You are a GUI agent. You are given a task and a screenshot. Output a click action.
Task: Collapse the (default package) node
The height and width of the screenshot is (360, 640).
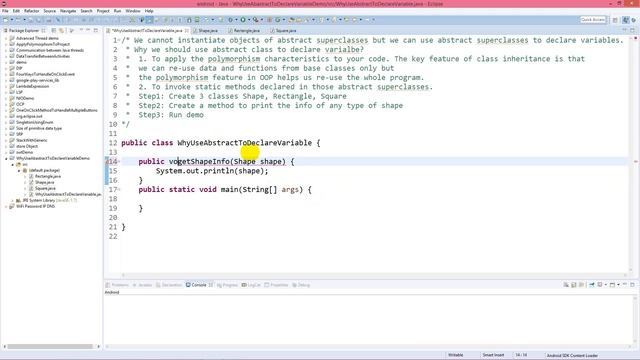[19, 170]
